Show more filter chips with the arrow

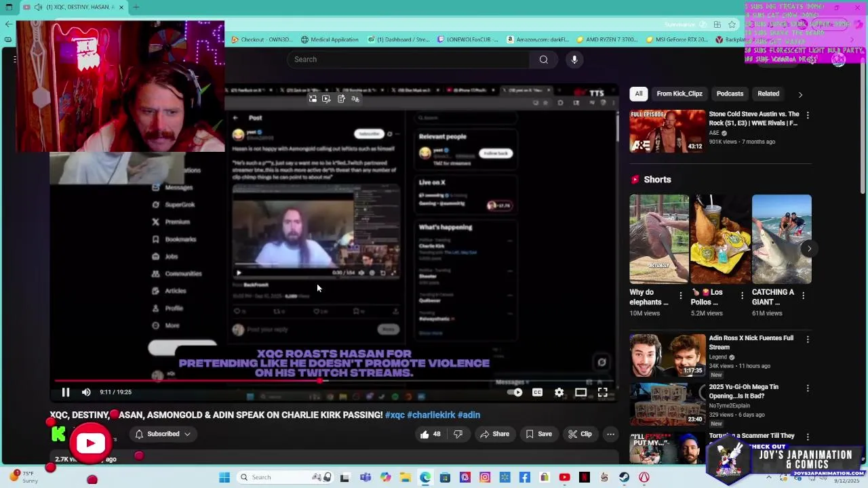click(x=800, y=94)
